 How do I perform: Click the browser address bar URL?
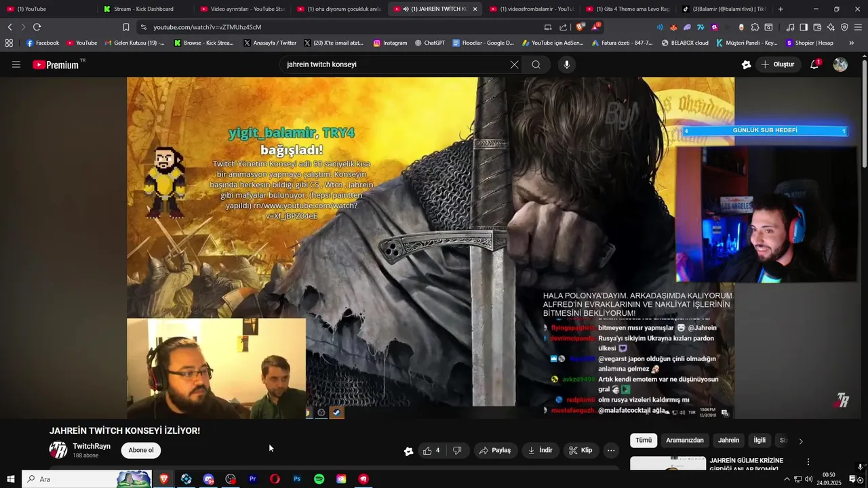click(x=207, y=27)
